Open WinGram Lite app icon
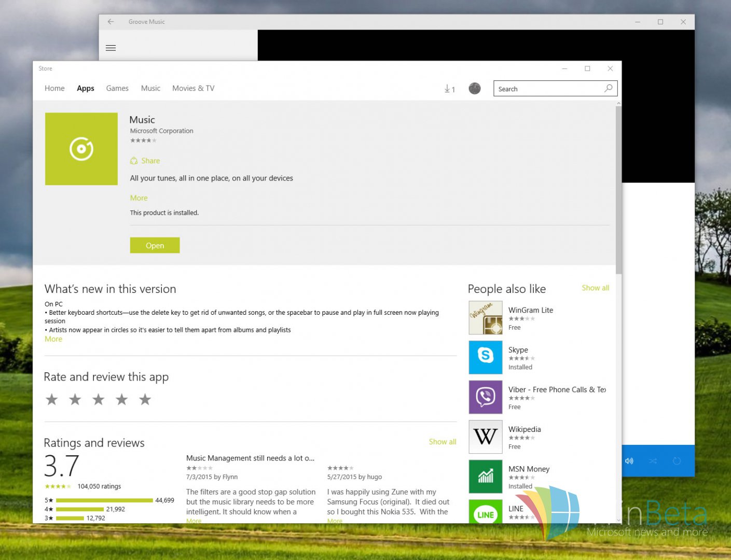The width and height of the screenshot is (731, 560). [486, 318]
